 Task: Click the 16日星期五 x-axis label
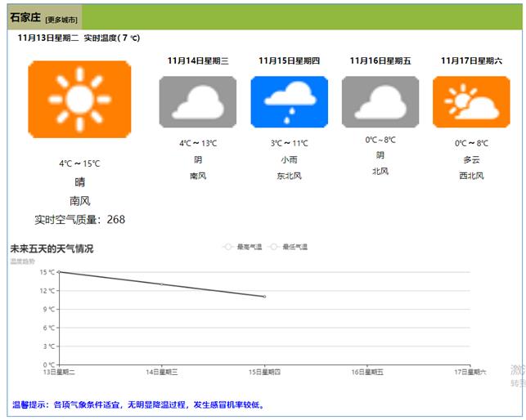click(367, 372)
